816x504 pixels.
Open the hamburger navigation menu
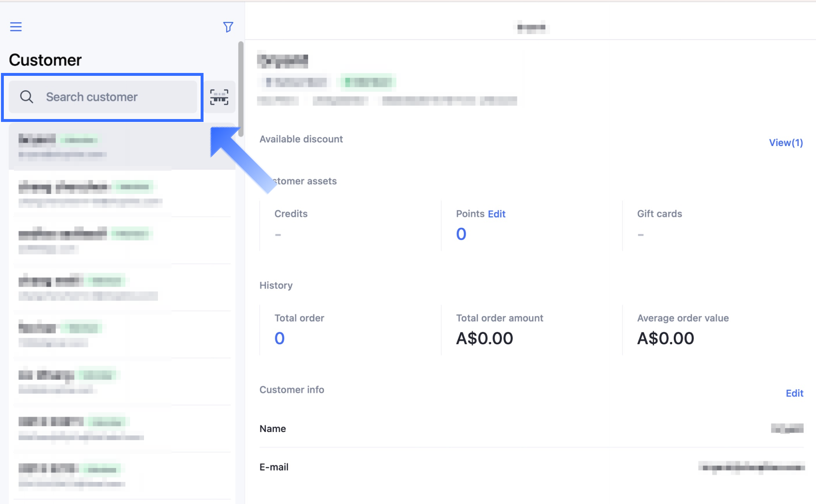(x=16, y=27)
